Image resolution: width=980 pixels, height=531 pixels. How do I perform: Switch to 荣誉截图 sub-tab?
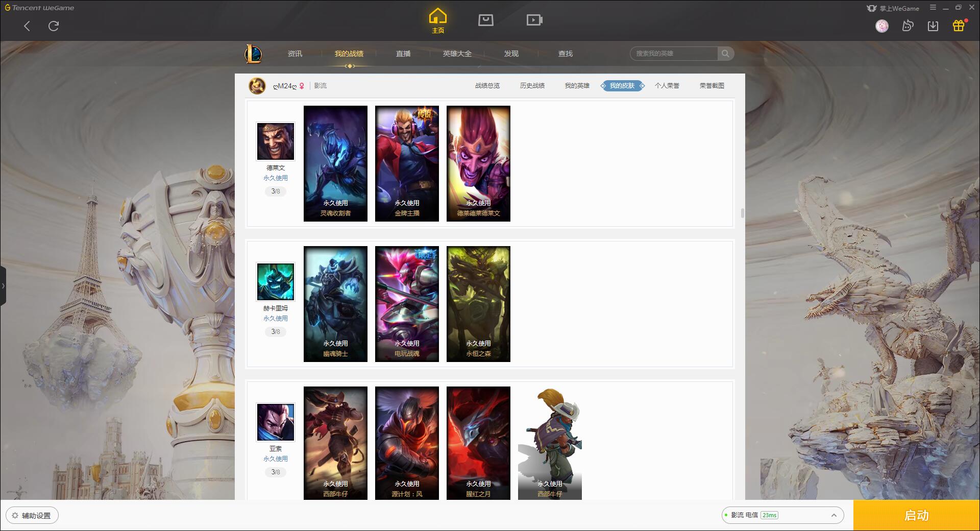click(712, 86)
